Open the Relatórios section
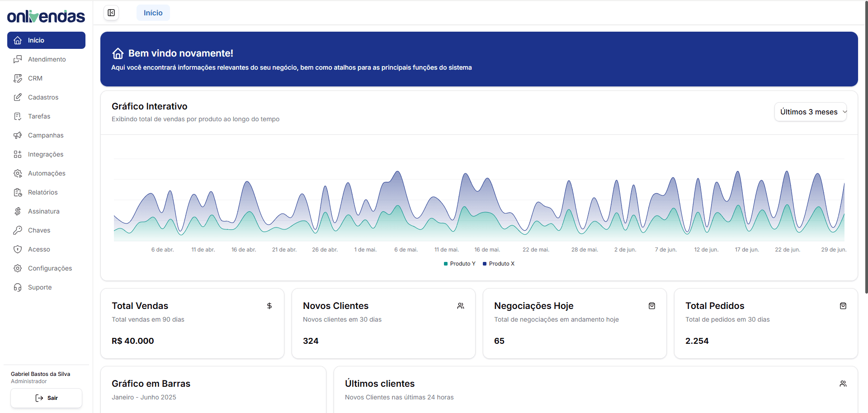868x413 pixels. (42, 192)
